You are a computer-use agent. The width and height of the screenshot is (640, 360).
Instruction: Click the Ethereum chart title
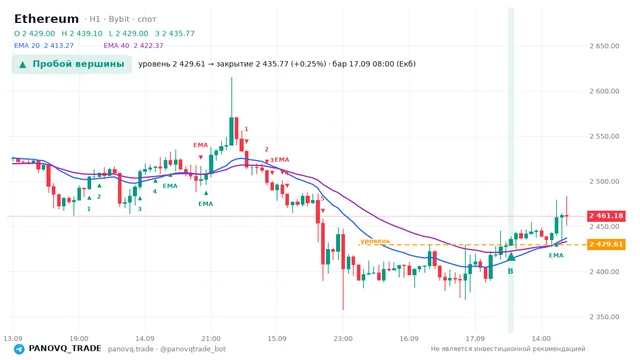click(x=46, y=19)
